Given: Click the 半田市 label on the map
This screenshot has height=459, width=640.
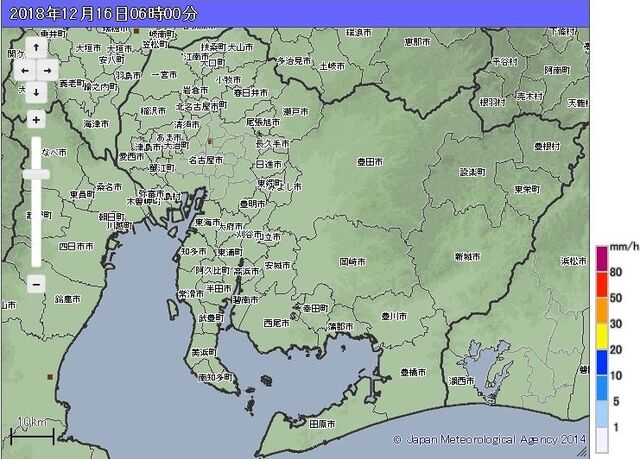Looking at the screenshot, I should [x=218, y=288].
